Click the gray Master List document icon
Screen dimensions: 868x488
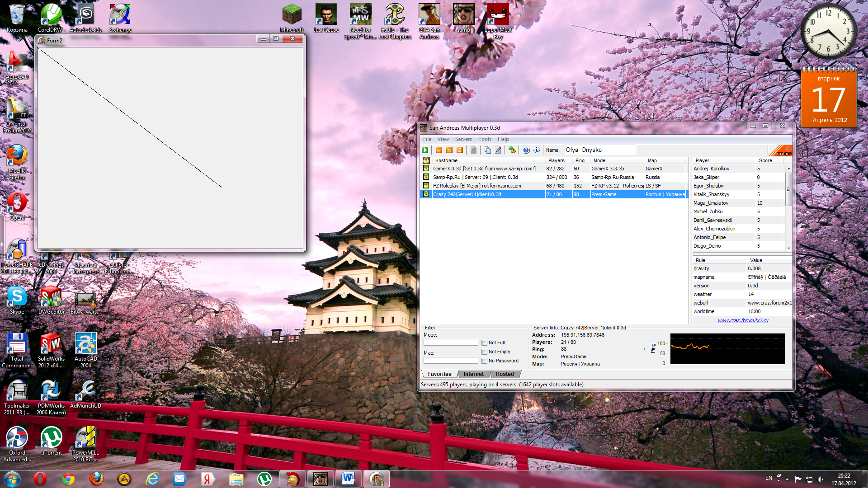pyautogui.click(x=473, y=150)
